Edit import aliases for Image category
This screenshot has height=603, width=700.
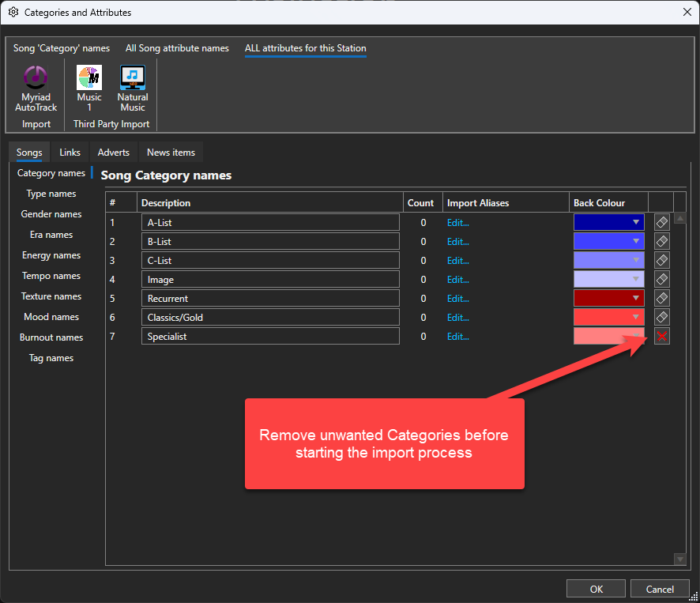point(458,280)
